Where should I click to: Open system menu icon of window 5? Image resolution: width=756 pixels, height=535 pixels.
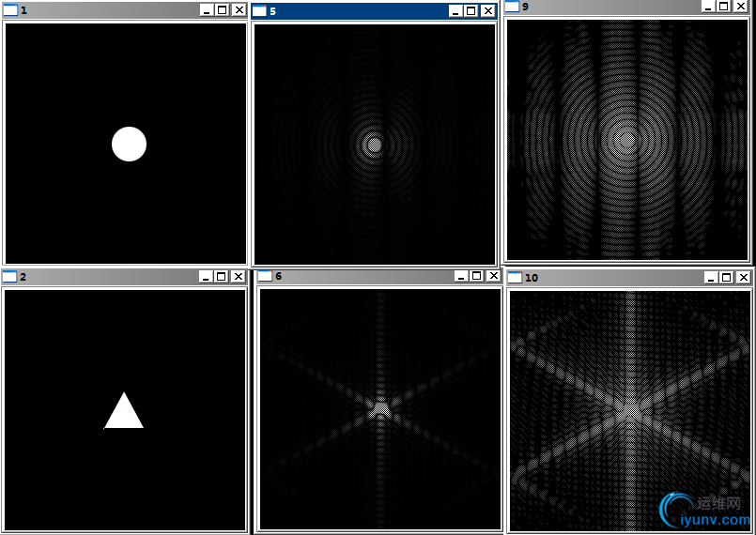pyautogui.click(x=259, y=10)
